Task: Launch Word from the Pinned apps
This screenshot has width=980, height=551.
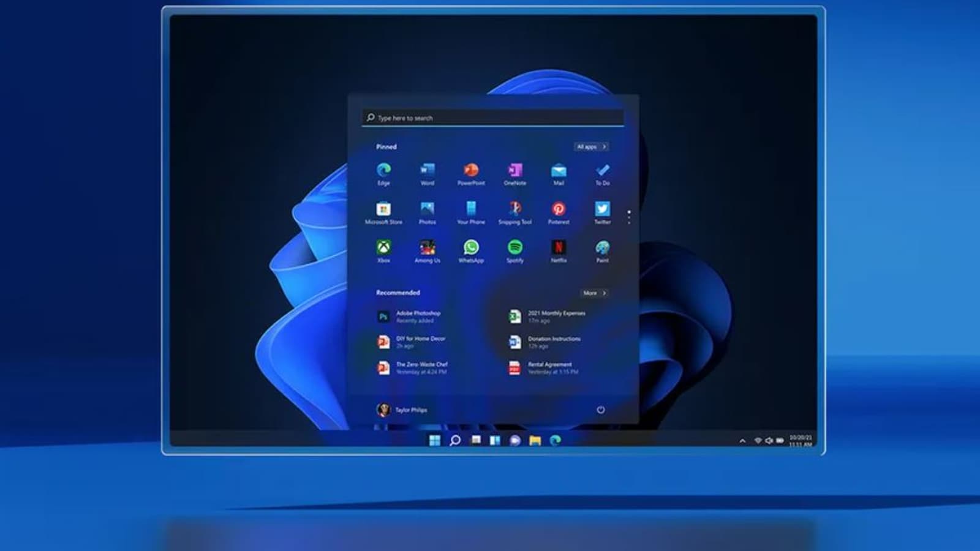Action: pyautogui.click(x=428, y=174)
